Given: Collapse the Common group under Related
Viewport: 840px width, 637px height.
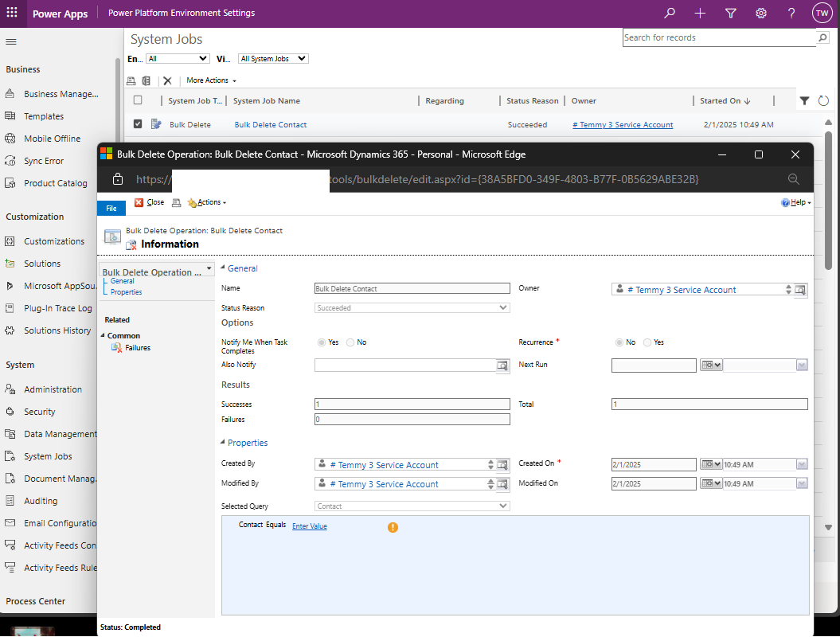Looking at the screenshot, I should [103, 335].
